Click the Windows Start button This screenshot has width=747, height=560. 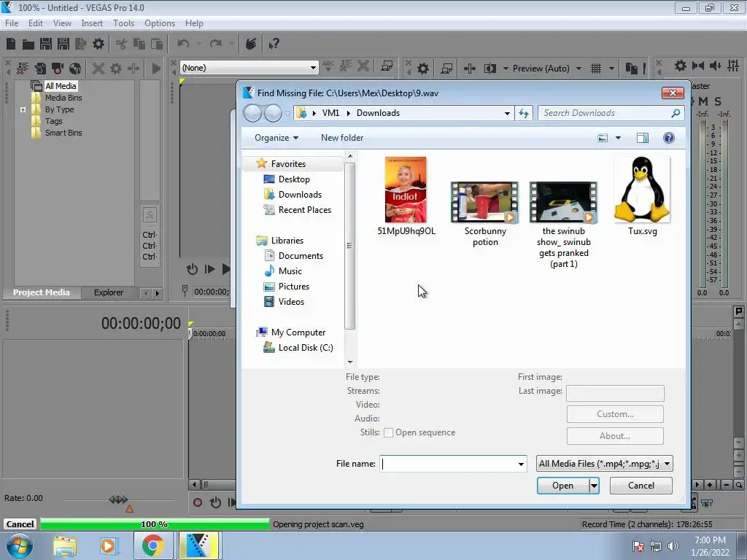[x=19, y=545]
